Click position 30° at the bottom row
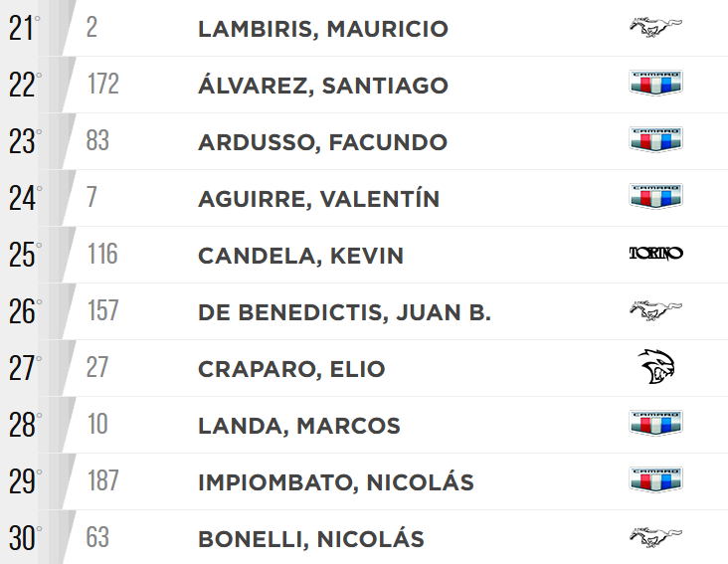Screen dimensions: 728x564 click(x=25, y=539)
